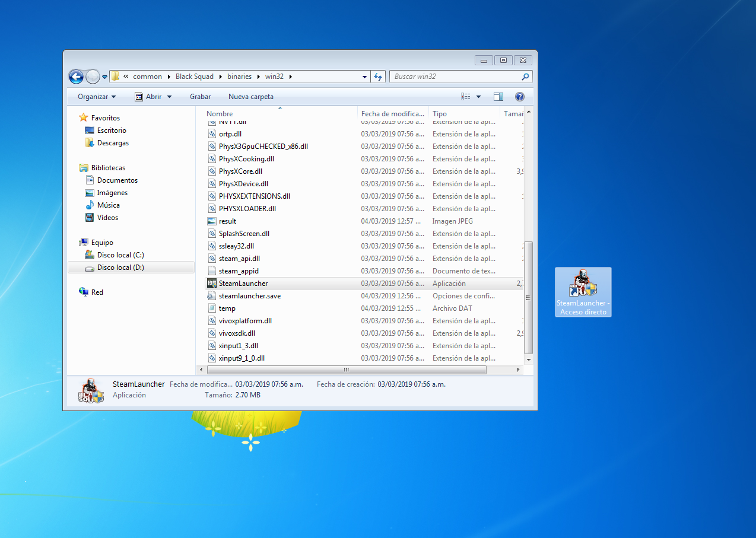Click Grabar in the toolbar
The width and height of the screenshot is (756, 538).
(x=200, y=96)
